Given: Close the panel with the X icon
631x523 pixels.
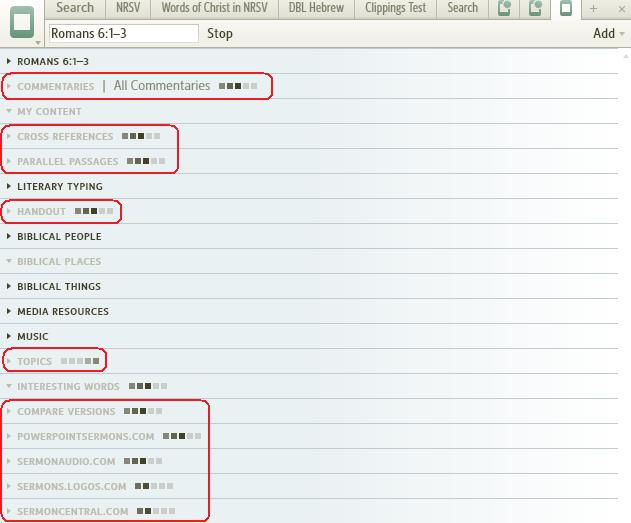Looking at the screenshot, I should [x=621, y=9].
